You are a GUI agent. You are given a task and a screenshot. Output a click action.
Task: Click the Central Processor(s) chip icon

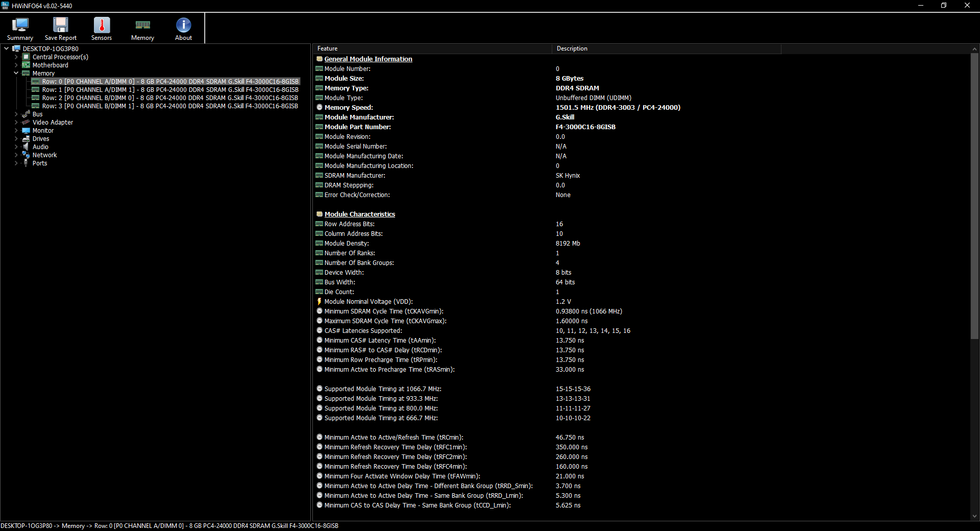26,57
